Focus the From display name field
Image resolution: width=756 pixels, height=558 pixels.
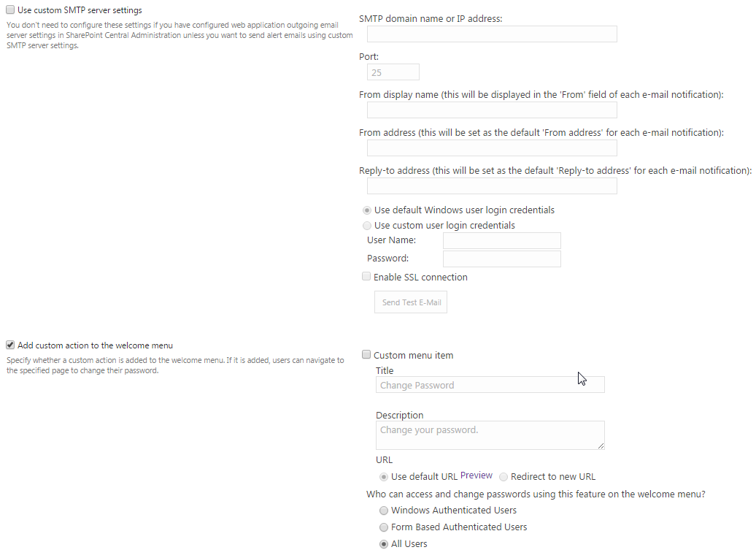[x=492, y=110]
